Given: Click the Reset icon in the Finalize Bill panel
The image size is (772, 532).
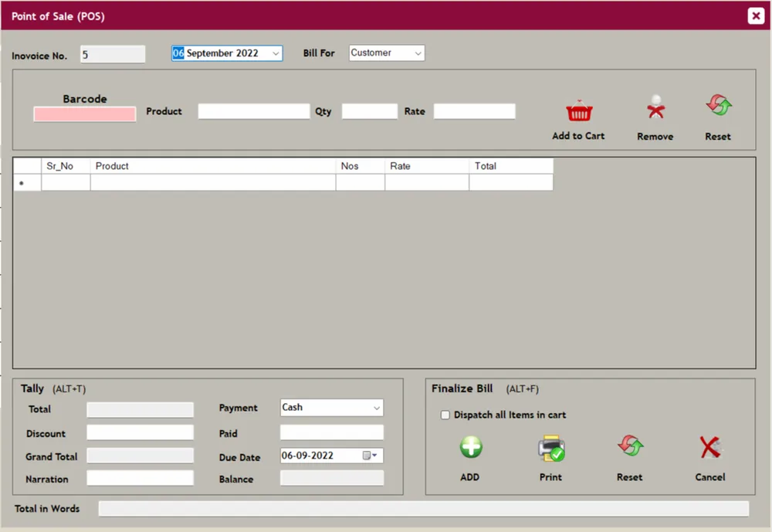Looking at the screenshot, I should coord(631,446).
